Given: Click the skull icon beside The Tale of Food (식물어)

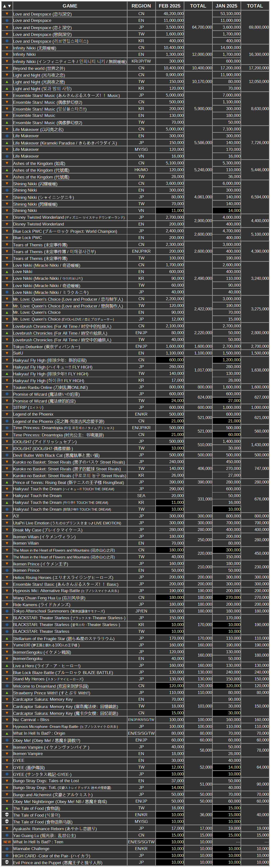Looking at the screenshot, I should tap(7, 814).
